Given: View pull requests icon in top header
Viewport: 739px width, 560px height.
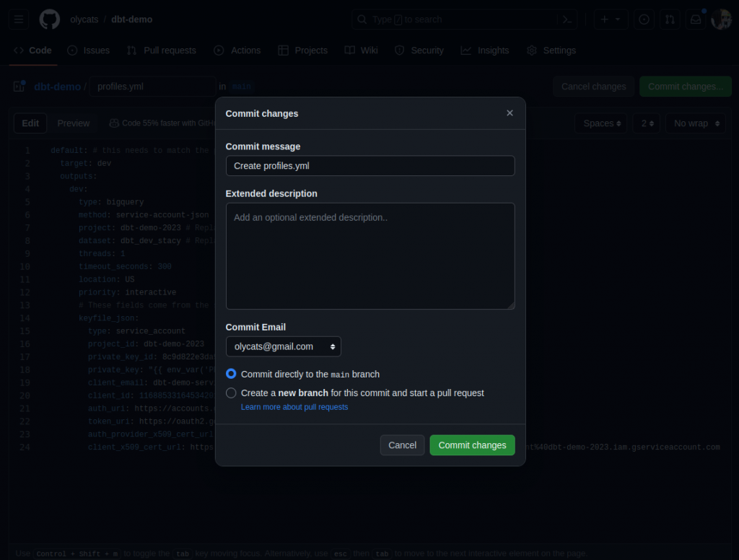Looking at the screenshot, I should (x=670, y=19).
